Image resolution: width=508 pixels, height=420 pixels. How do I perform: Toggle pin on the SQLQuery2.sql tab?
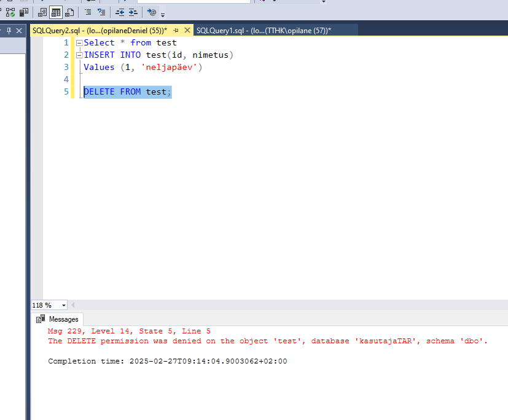[176, 30]
